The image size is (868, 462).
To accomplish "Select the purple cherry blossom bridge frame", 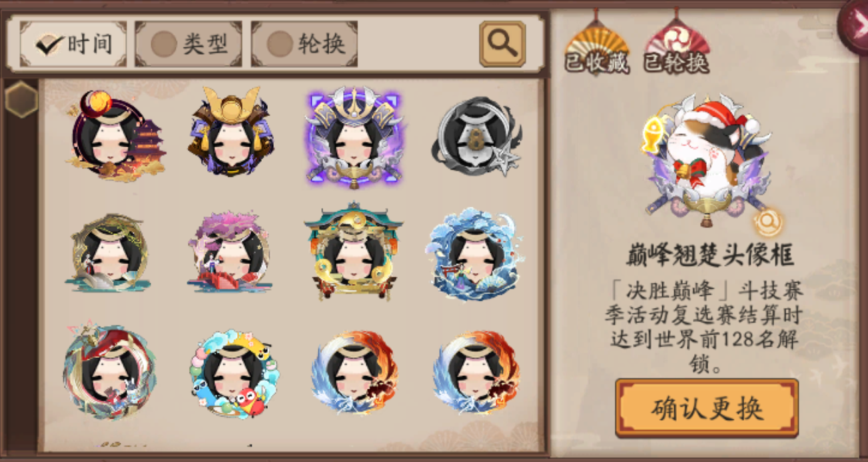I will 230,253.
